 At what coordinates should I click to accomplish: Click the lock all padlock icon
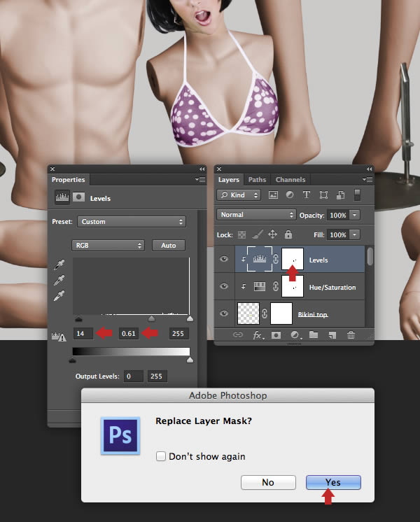(x=288, y=235)
